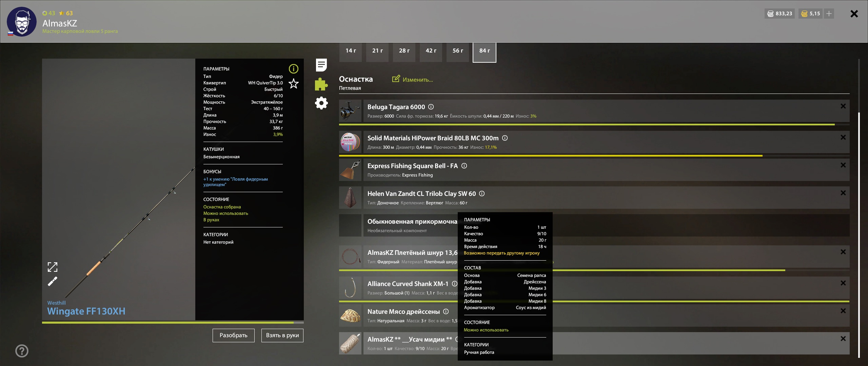Select the Обыкновенная прикормочная optional component slot
The image size is (868, 366).
pos(594,225)
